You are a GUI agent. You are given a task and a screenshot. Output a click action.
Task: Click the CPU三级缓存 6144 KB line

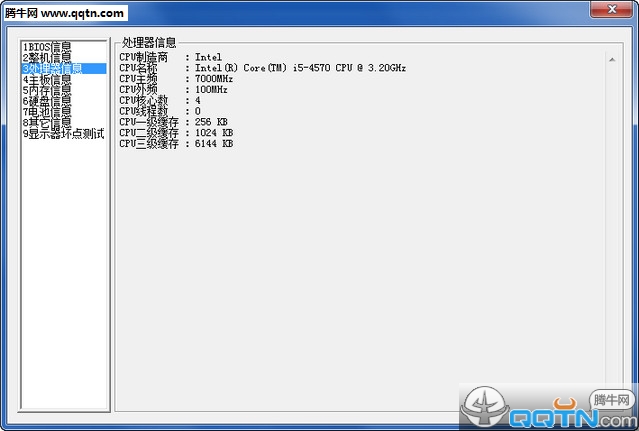(x=176, y=143)
